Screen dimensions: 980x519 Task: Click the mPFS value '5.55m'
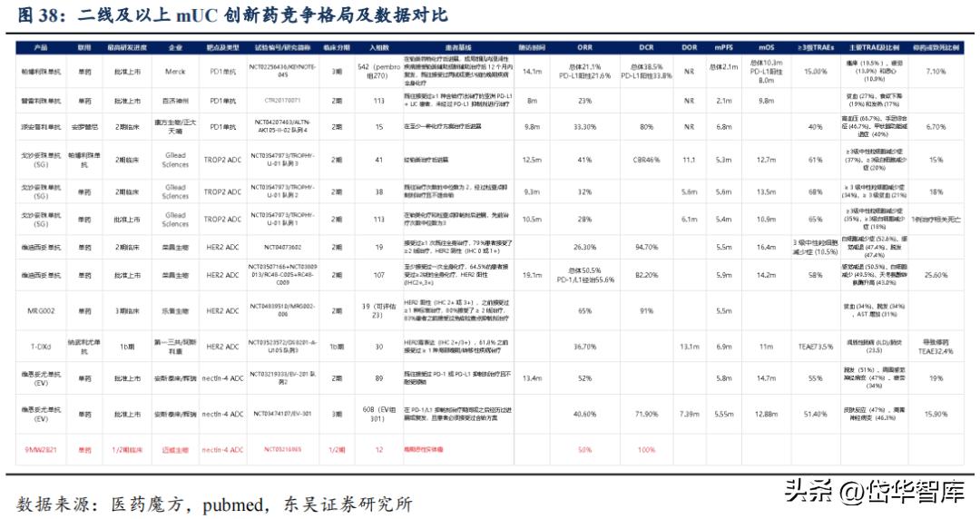click(724, 414)
